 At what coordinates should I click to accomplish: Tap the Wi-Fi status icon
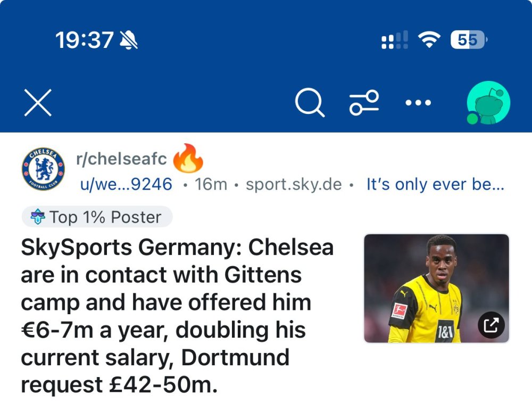click(429, 40)
